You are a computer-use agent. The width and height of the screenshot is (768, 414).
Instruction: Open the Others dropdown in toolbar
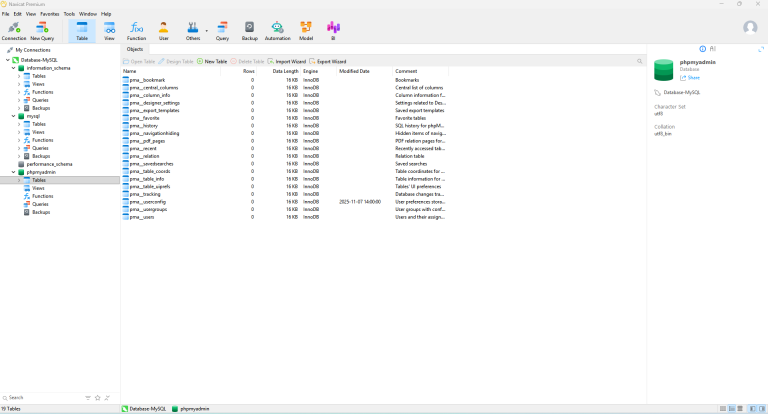(x=194, y=30)
